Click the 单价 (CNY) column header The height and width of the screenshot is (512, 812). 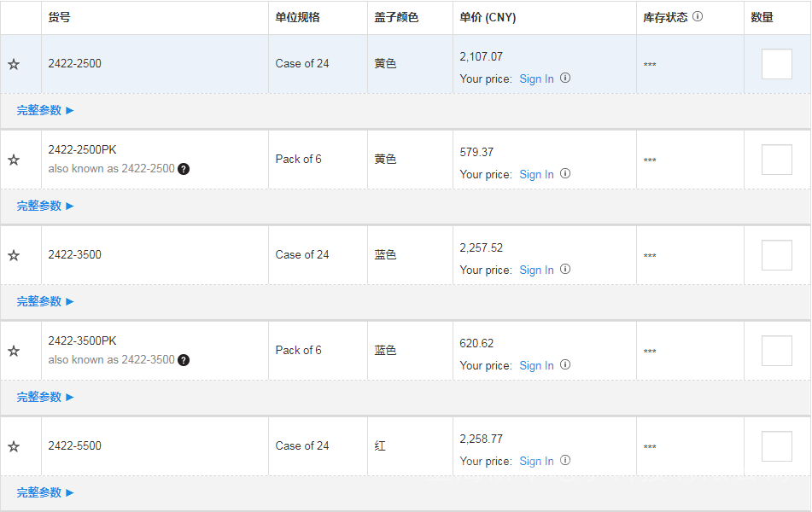point(488,17)
